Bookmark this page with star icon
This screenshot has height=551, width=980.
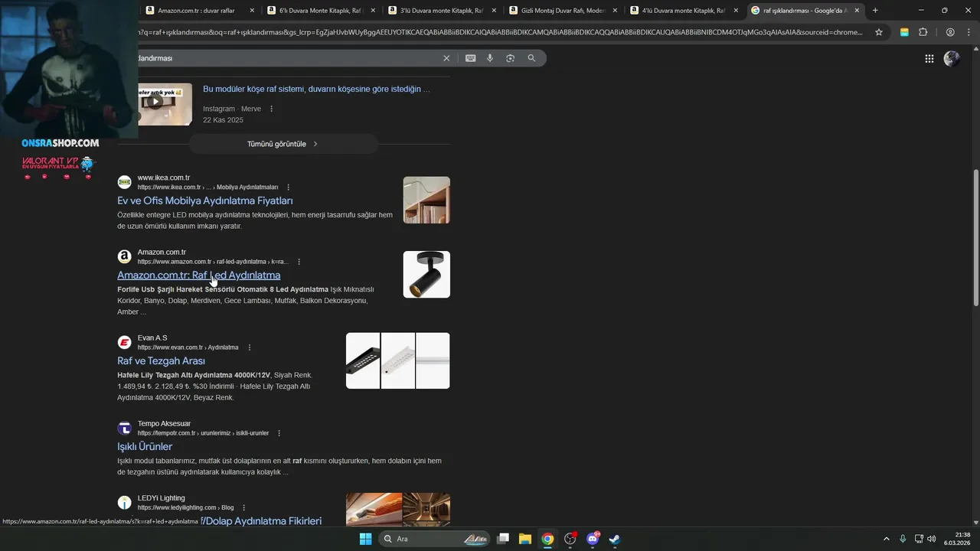[879, 32]
